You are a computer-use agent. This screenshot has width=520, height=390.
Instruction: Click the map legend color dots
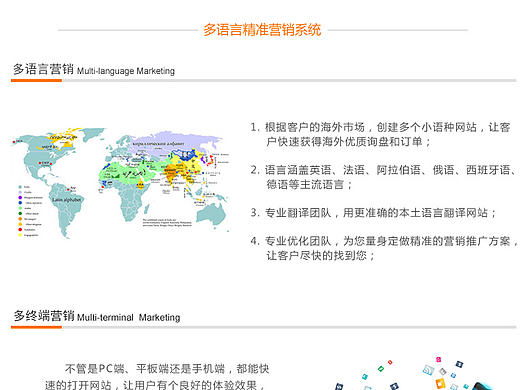tap(20, 211)
